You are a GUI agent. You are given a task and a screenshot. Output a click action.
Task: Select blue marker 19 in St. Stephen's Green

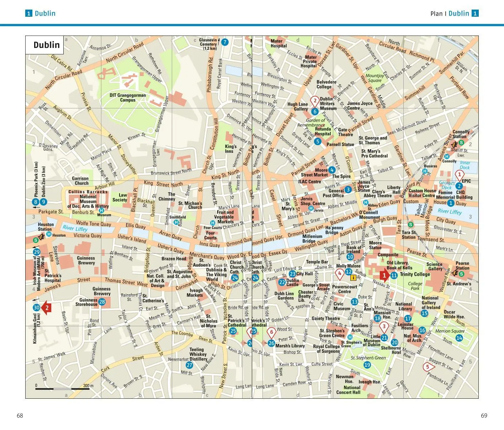click(367, 365)
